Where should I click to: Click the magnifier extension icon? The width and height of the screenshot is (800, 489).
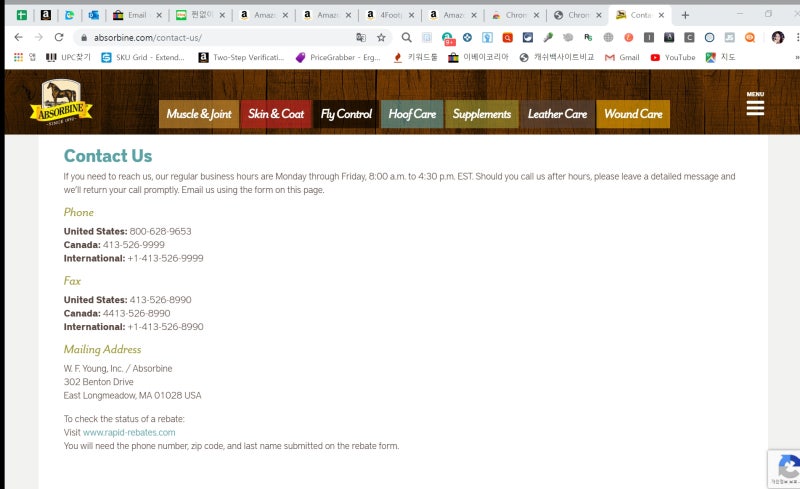(406, 37)
